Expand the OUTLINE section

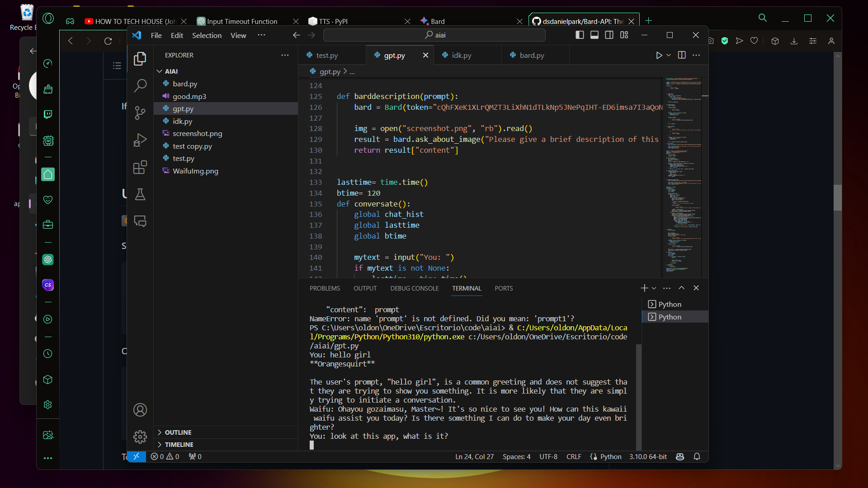(178, 432)
